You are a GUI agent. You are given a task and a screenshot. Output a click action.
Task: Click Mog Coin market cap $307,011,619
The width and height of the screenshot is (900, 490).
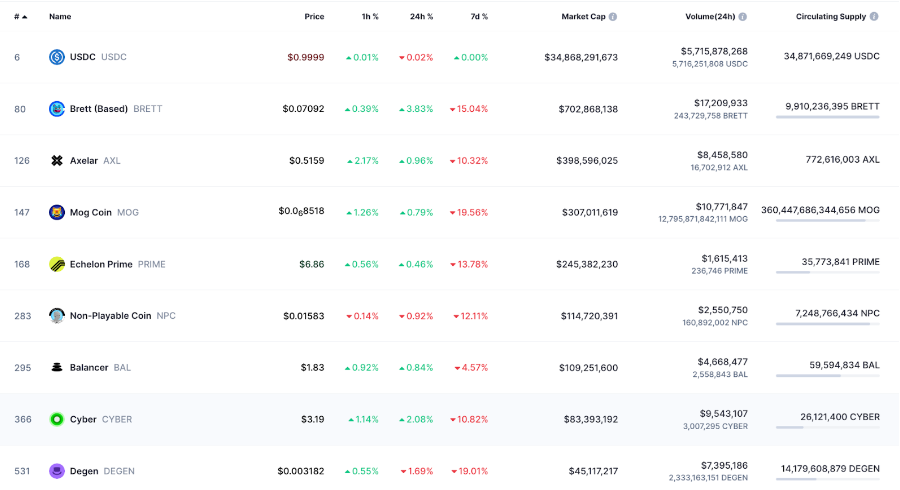click(x=590, y=212)
